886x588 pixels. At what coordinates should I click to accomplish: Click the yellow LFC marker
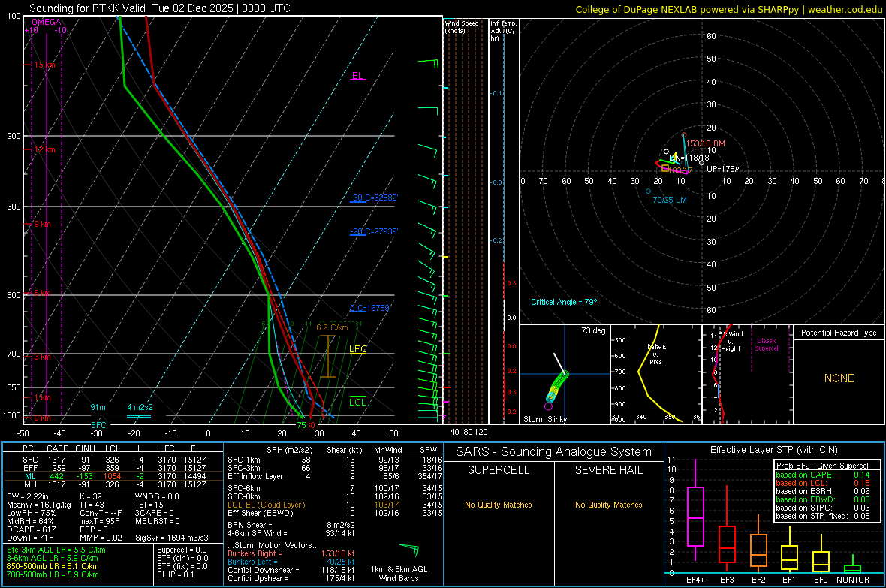pyautogui.click(x=357, y=349)
